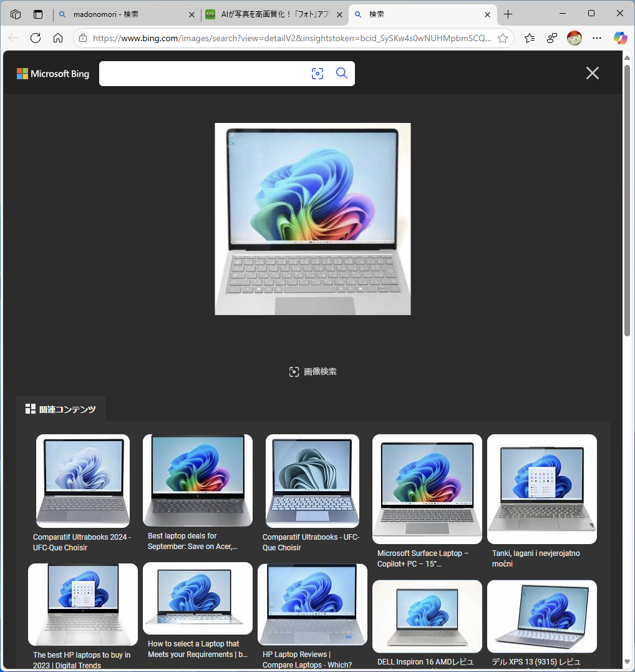This screenshot has height=672, width=635.
Task: Open Tanki, lagani i nevjerojatno moćni thumbnail
Action: point(542,489)
